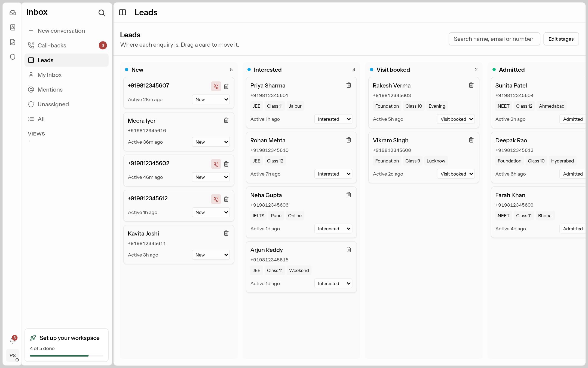
Task: Click missed-call icon on +919812345612 card
Action: coord(216,199)
